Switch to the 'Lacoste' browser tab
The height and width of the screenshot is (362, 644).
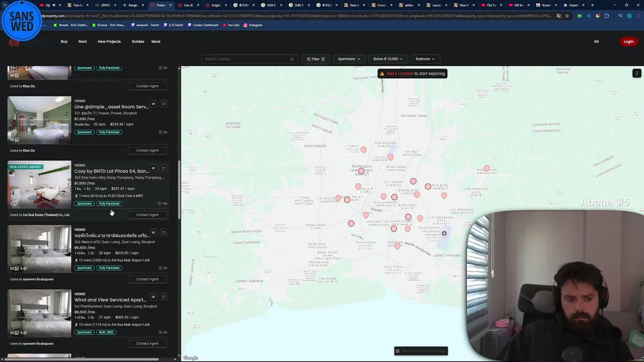click(x=437, y=5)
